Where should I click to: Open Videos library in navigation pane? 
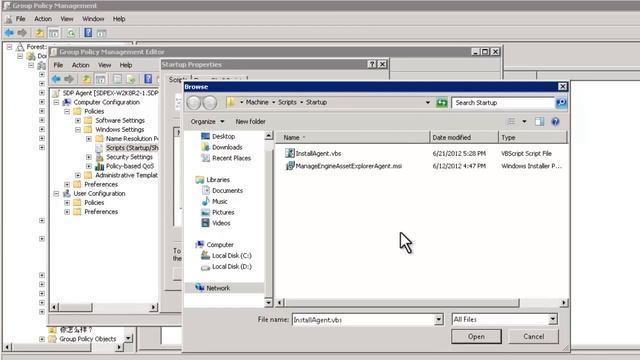point(216,223)
